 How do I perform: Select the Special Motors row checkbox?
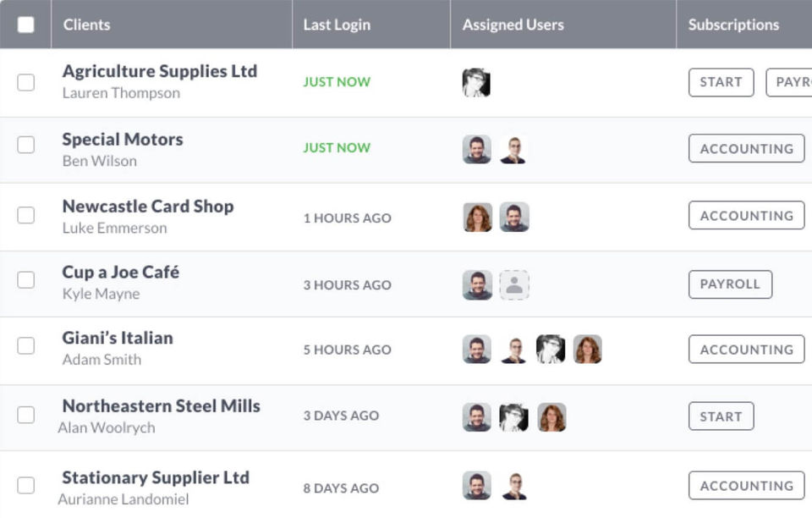point(26,146)
